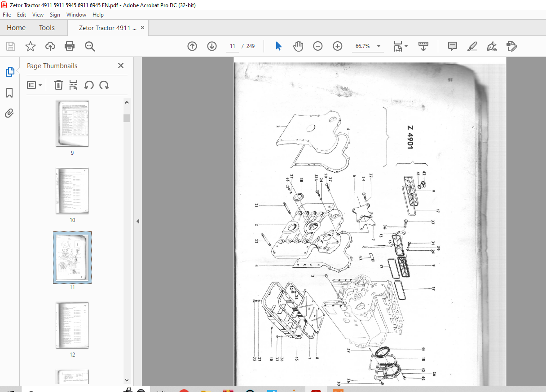Add a sticky note comment

(453, 46)
